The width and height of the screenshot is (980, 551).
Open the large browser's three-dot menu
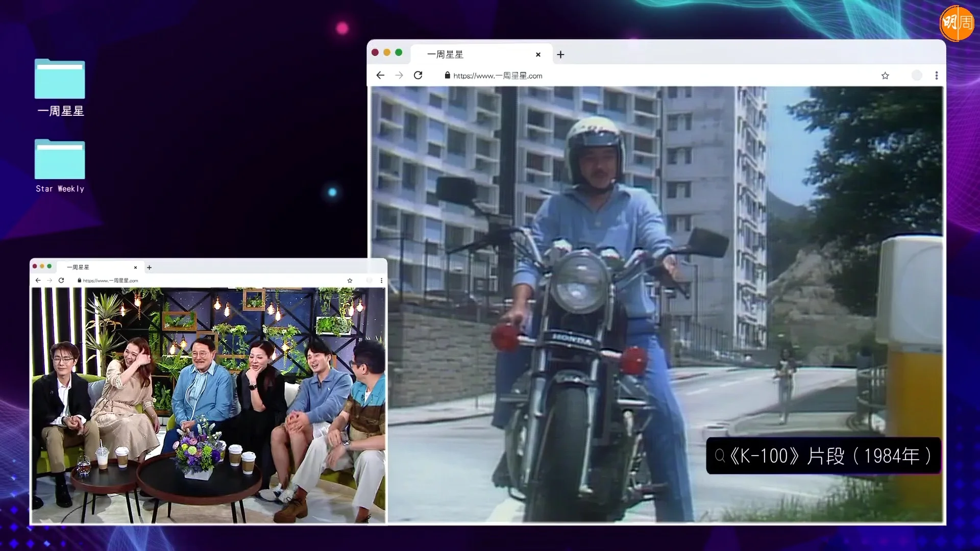pyautogui.click(x=937, y=76)
